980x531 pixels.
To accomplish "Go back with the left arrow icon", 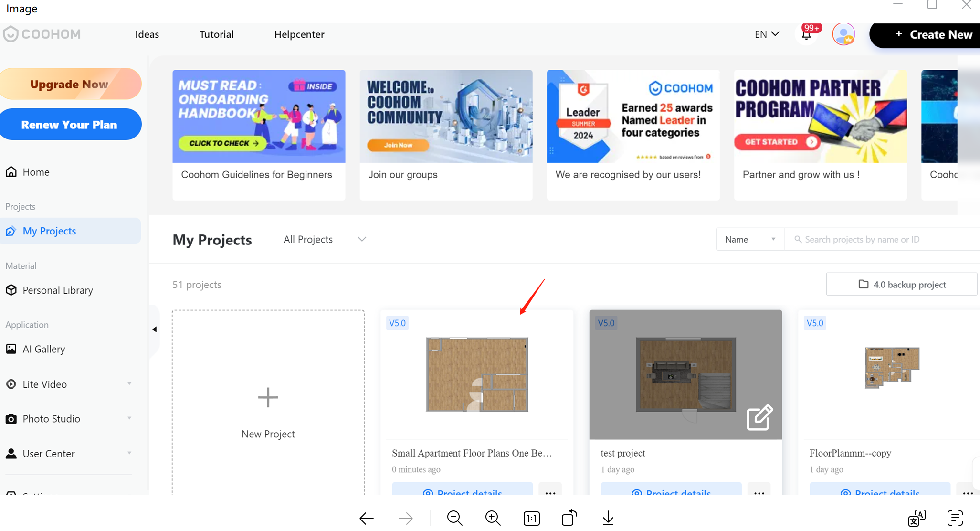I will (367, 518).
